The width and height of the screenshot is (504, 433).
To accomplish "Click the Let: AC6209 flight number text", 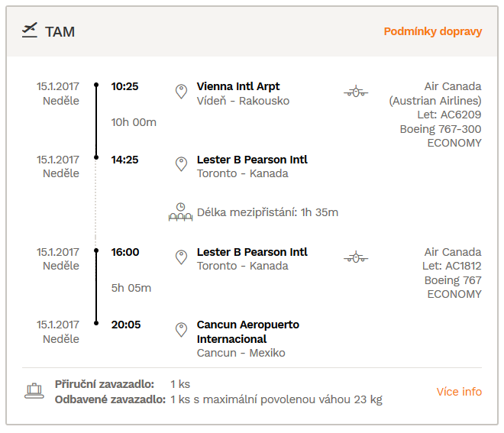I will 449,115.
